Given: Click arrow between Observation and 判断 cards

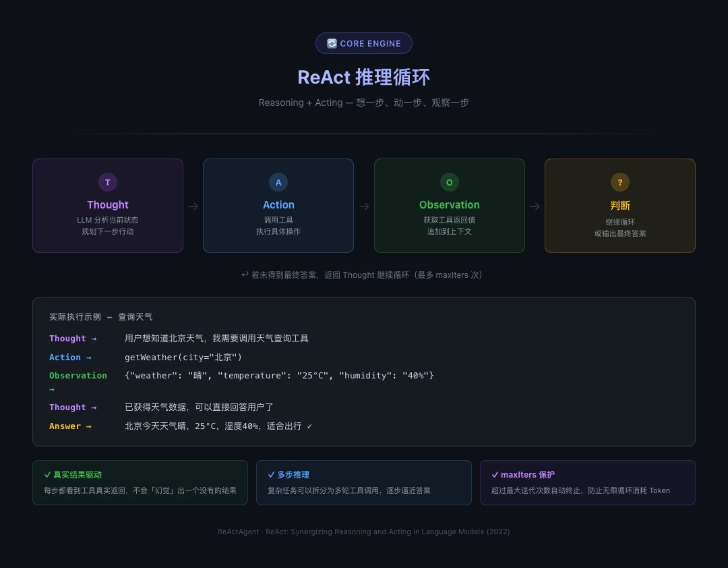Looking at the screenshot, I should tap(535, 206).
